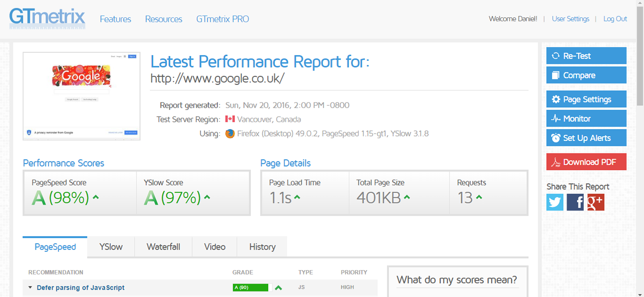Click the 13 requests value

pos(465,197)
